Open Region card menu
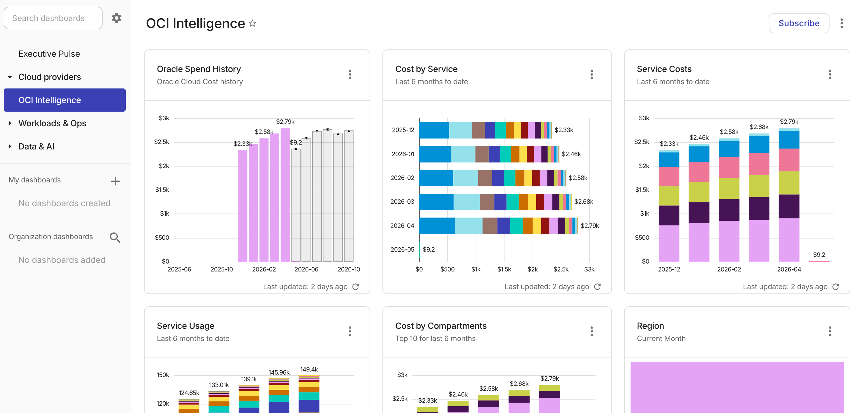Screen dimensions: 868x413 [x=830, y=332]
